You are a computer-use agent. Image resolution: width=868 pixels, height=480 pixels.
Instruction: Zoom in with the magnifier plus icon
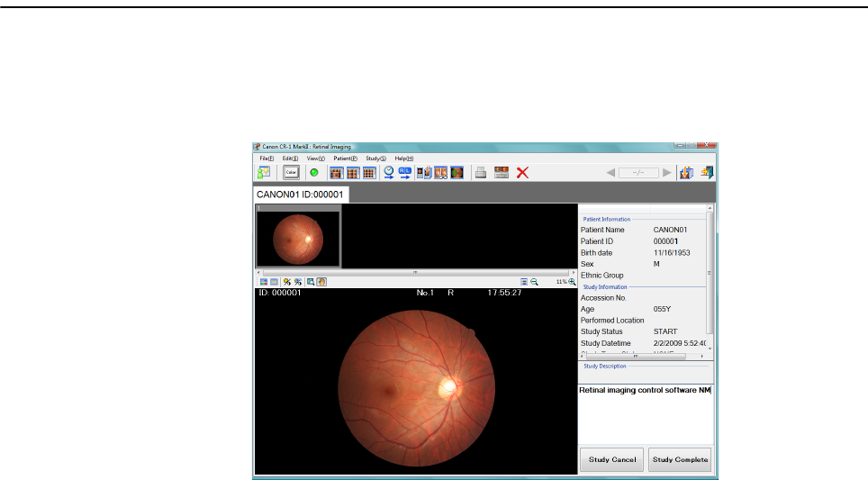[x=572, y=282]
